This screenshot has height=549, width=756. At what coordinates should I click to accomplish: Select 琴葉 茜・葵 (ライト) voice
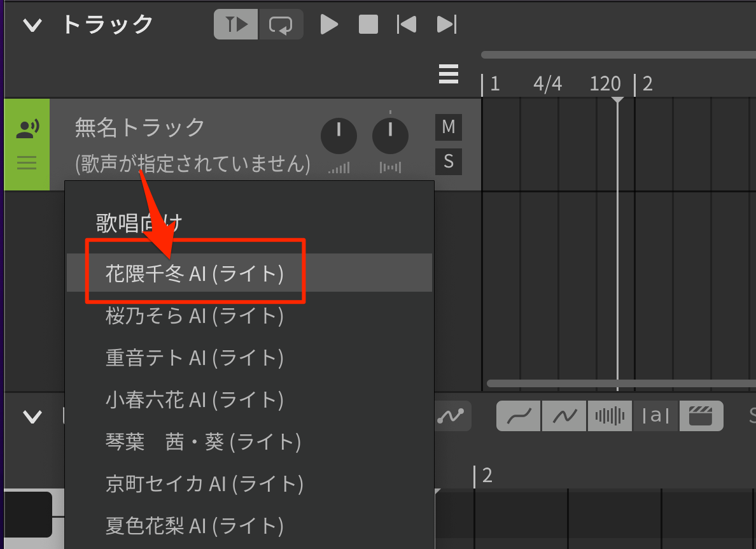[x=249, y=441]
